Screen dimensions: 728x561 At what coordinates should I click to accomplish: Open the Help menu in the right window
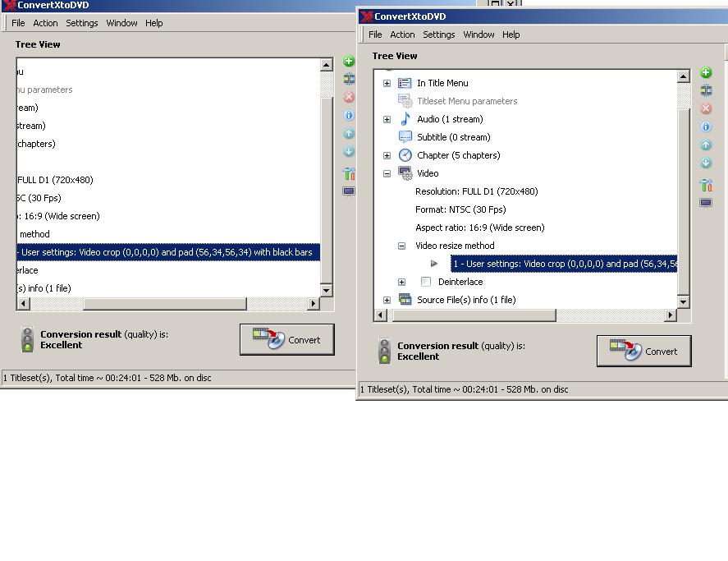(511, 34)
